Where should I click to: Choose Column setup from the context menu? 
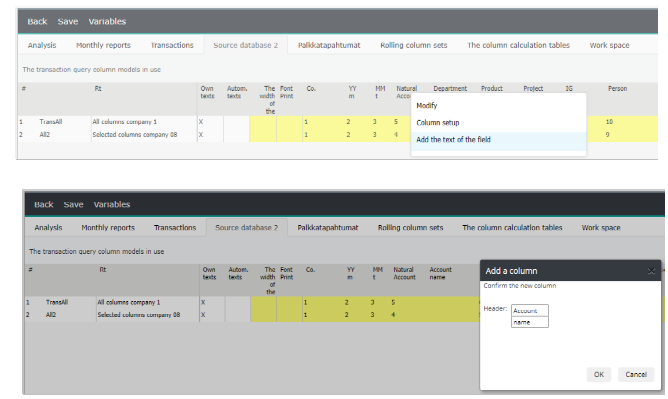pos(498,123)
